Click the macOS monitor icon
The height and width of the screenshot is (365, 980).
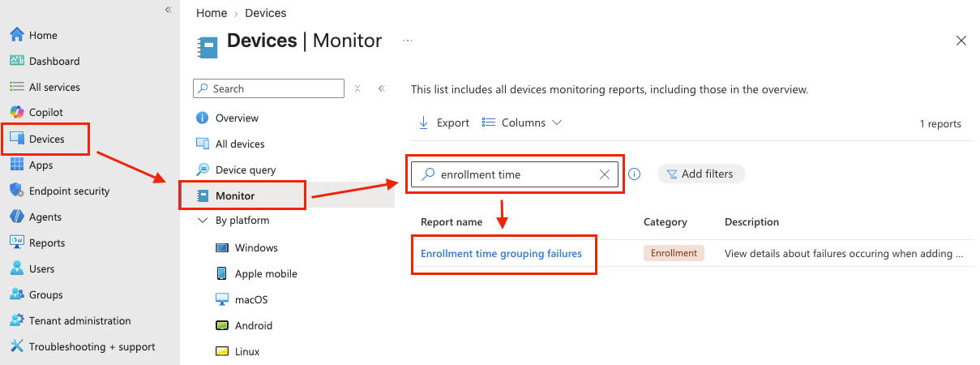click(x=222, y=299)
